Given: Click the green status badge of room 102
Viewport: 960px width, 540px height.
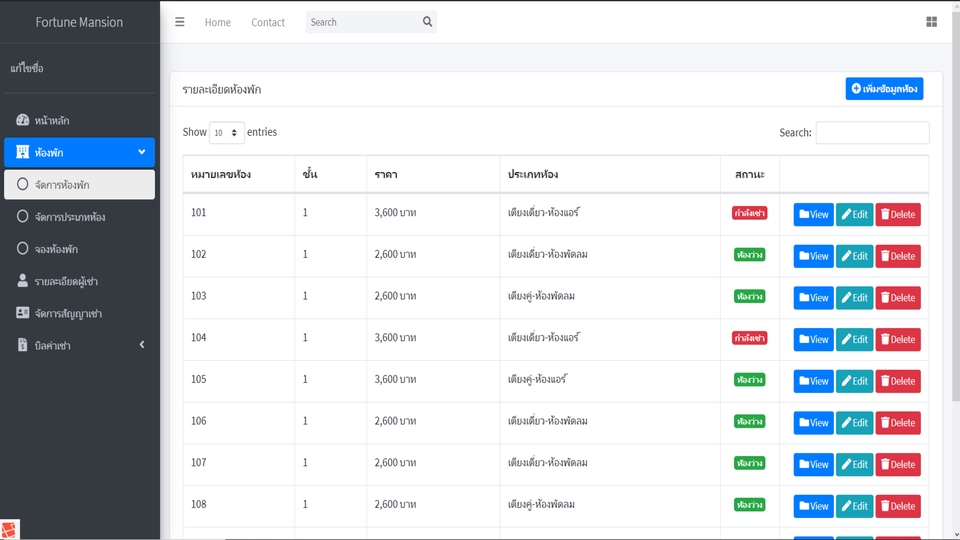Looking at the screenshot, I should point(749,255).
